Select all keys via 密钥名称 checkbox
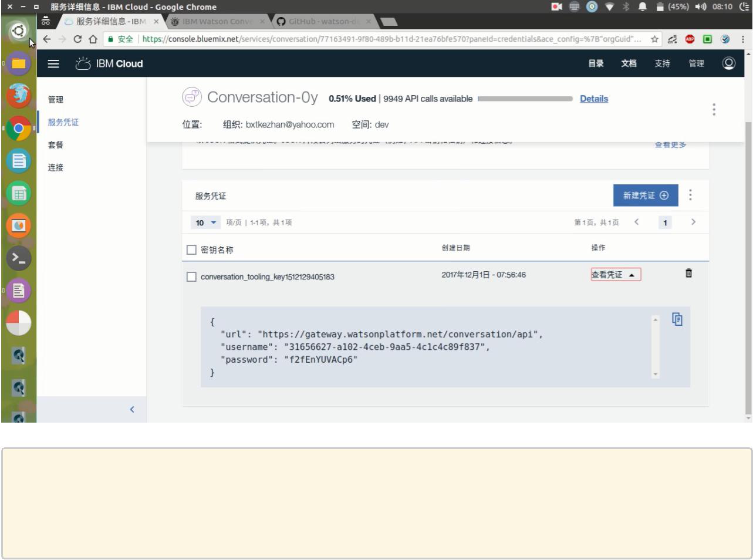The image size is (753, 560). click(191, 250)
